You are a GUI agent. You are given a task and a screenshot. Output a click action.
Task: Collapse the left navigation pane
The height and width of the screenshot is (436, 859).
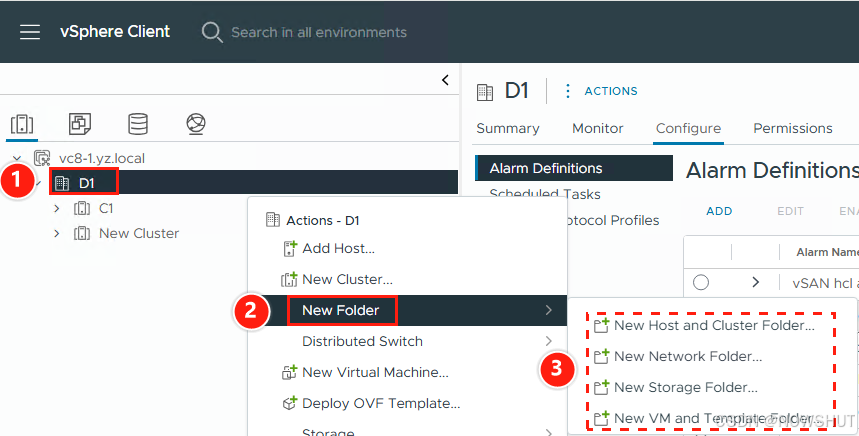point(445,80)
